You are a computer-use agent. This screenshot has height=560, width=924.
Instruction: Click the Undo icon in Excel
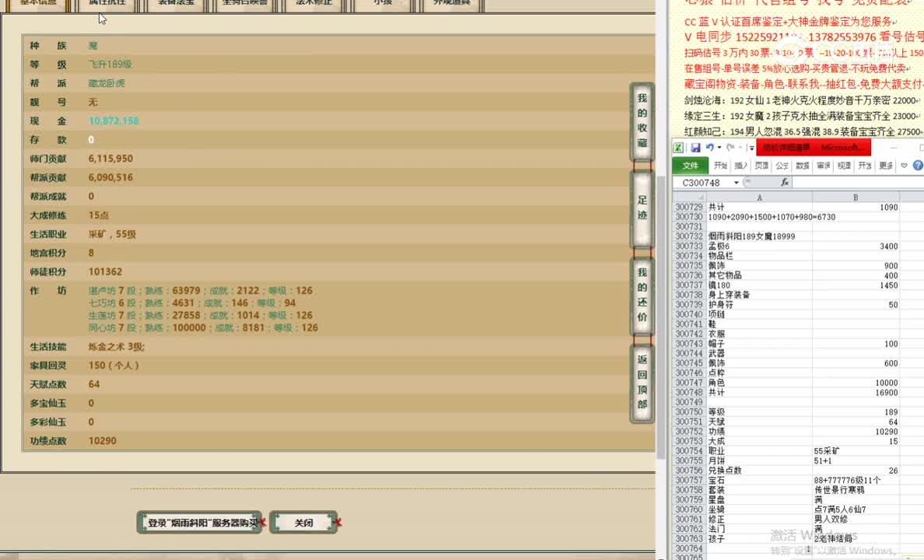[709, 148]
